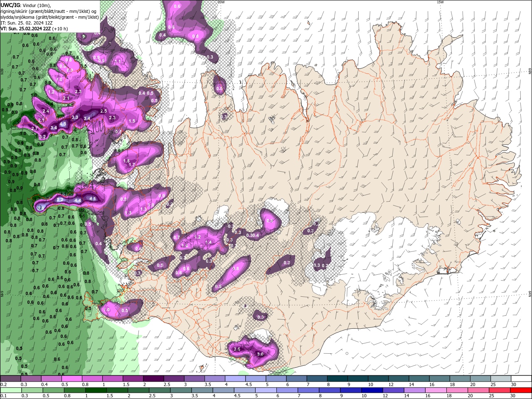The height and width of the screenshot is (399, 532).
Task: Click the light pink 16 rain legend swatch
Action: [436, 390]
